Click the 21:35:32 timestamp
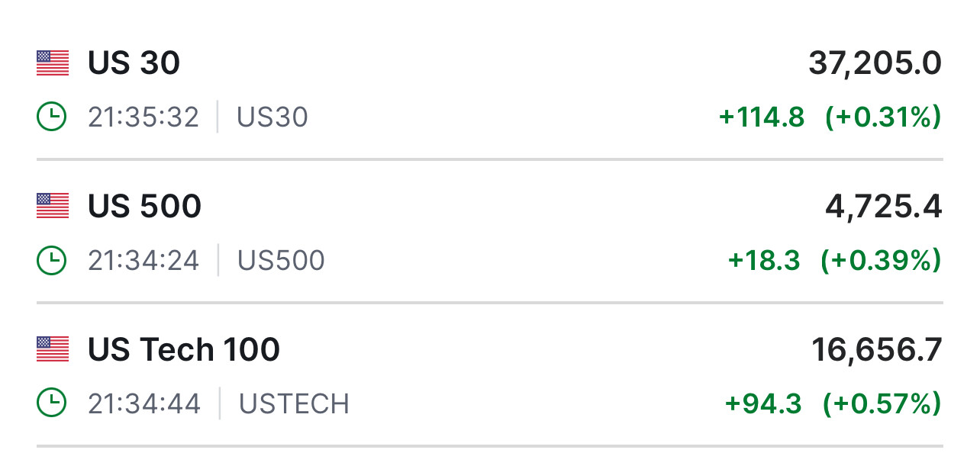This screenshot has height=469, width=980. coord(143,117)
